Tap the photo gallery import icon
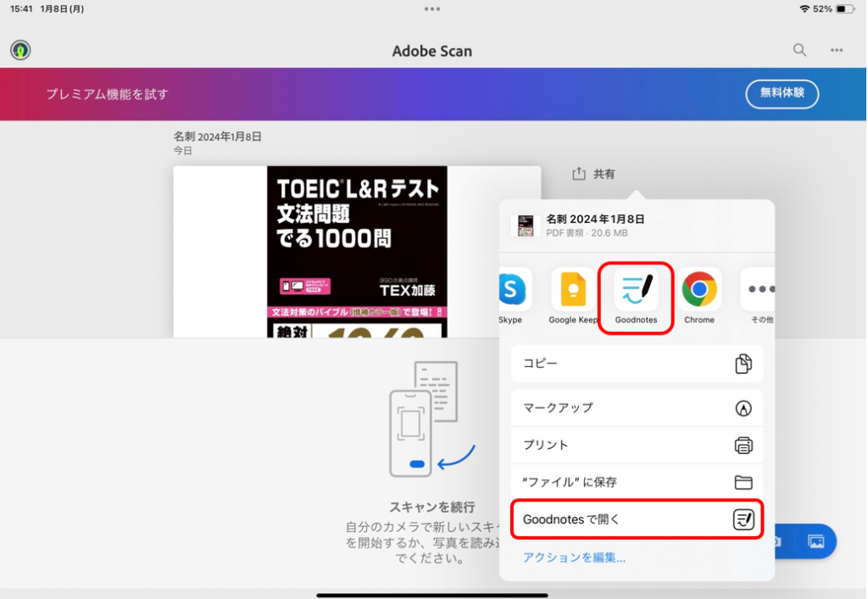The width and height of the screenshot is (868, 599). point(816,541)
